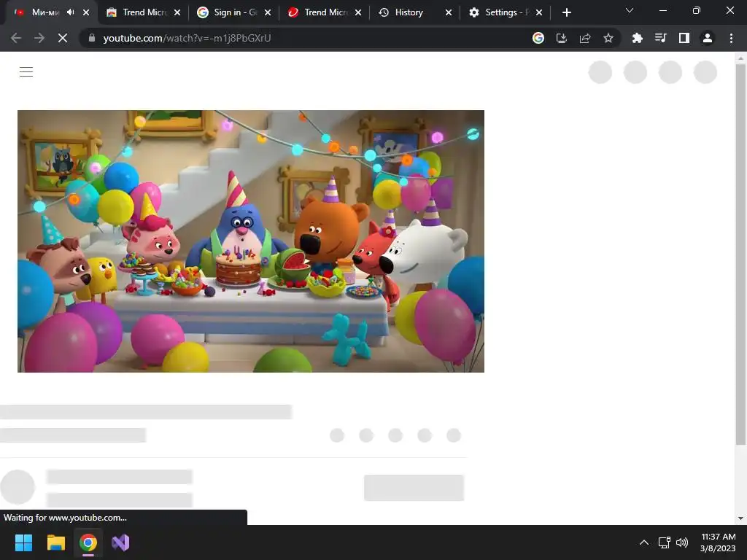Open the Chrome profile avatar menu
The width and height of the screenshot is (747, 560).
708,38
